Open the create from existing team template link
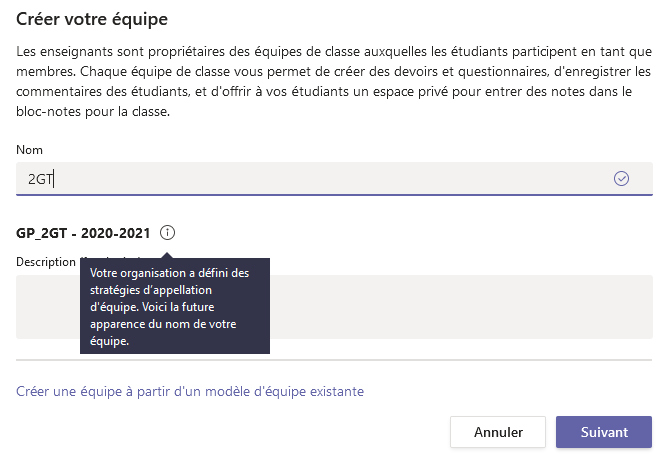Screen dimensions: 666x465 click(x=190, y=391)
